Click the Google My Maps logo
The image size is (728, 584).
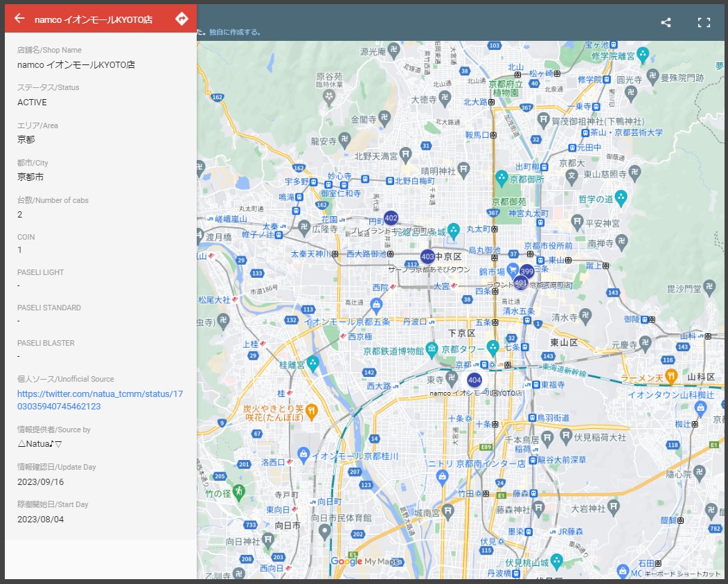pos(366,562)
